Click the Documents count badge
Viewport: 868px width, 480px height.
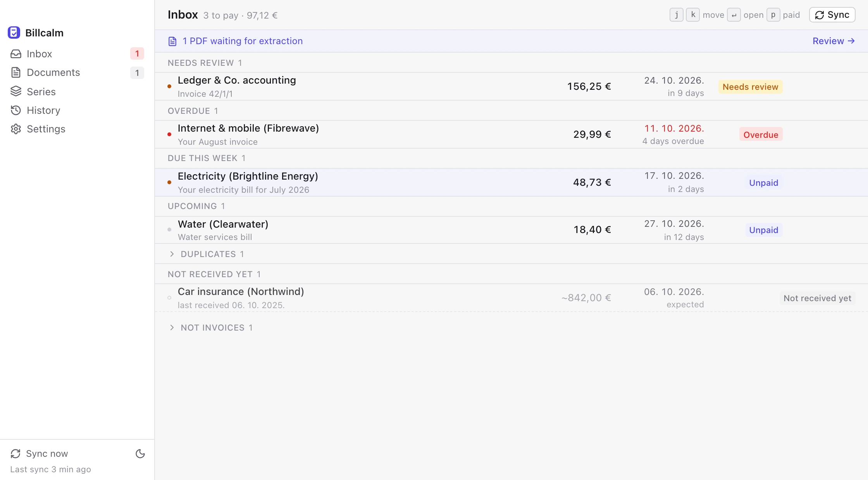tap(137, 73)
